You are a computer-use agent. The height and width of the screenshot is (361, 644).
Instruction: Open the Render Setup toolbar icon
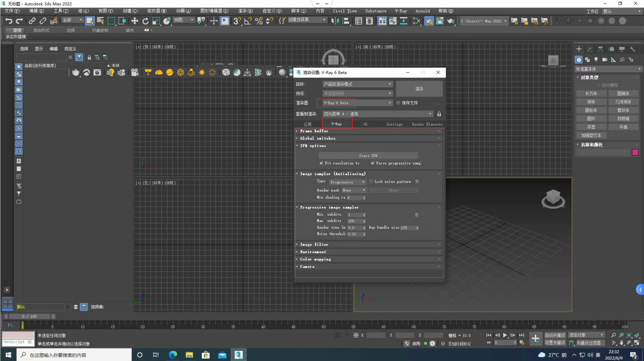pos(429,21)
